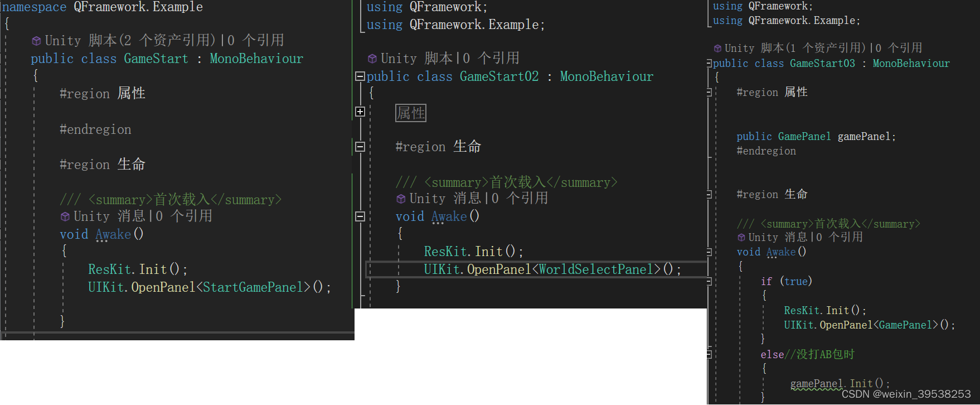980x405 pixels.
Task: Click 'public GamePanel gamePanel;' field line
Action: pyautogui.click(x=816, y=137)
